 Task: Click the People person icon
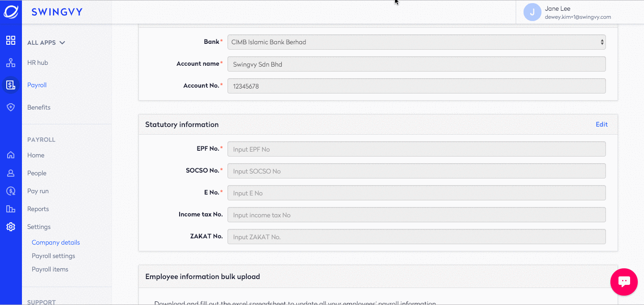click(x=11, y=173)
